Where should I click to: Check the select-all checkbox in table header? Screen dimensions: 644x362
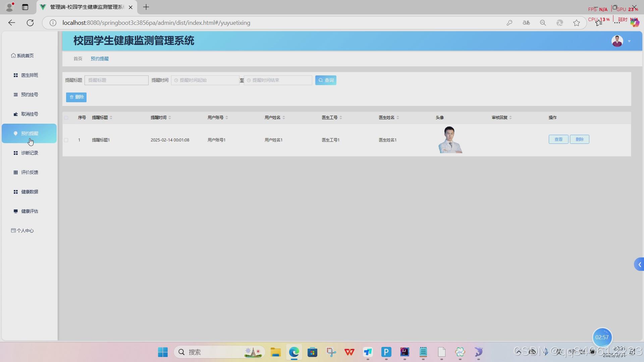(x=66, y=118)
